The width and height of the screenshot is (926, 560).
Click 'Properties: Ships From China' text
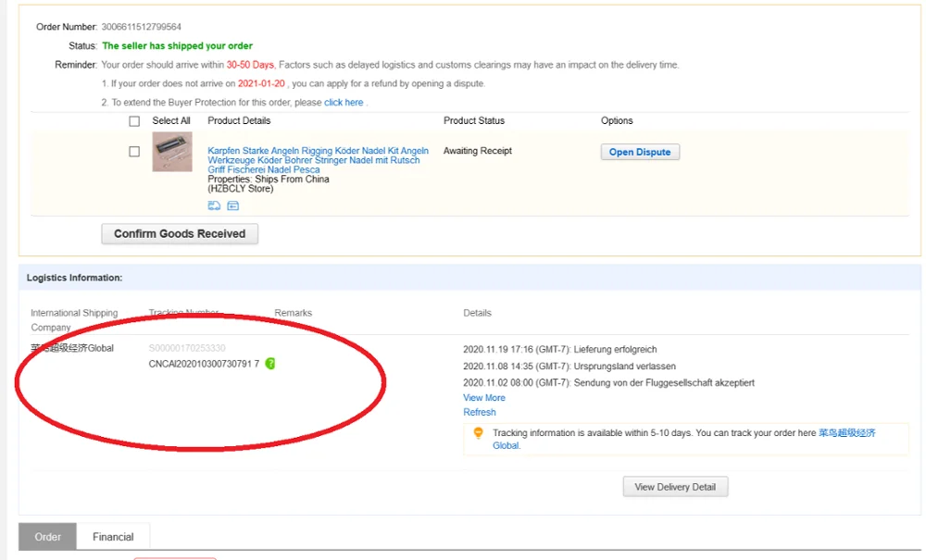pos(269,179)
